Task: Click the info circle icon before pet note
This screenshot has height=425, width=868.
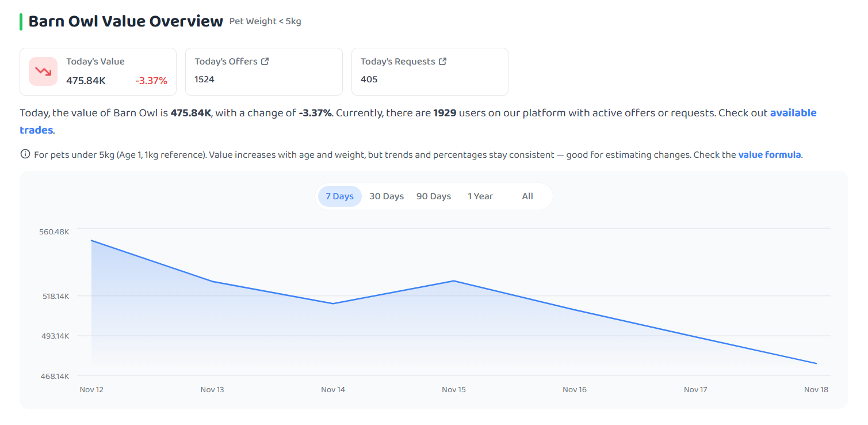Action: point(25,154)
